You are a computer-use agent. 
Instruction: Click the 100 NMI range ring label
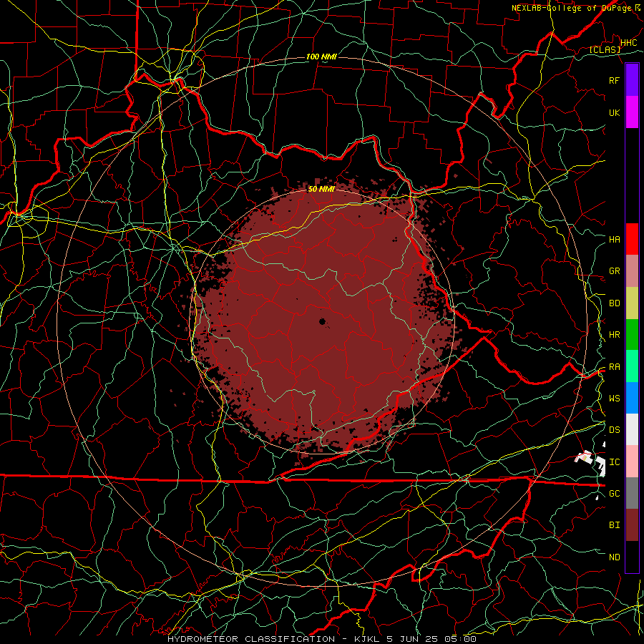coord(321,57)
